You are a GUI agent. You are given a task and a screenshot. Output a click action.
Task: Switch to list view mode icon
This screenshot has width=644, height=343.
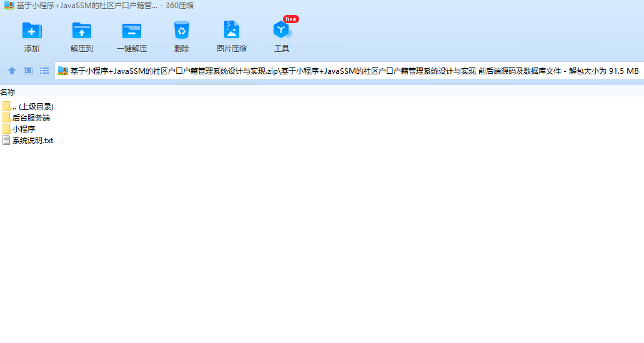(x=44, y=71)
